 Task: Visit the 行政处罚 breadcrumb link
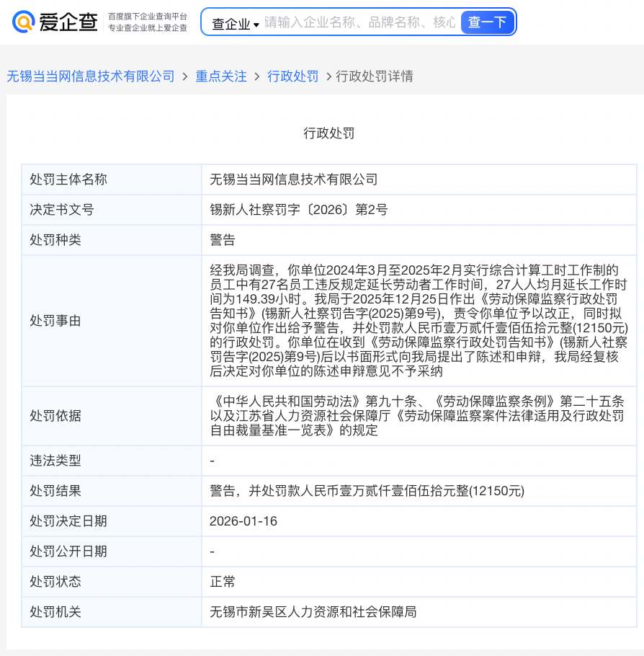[x=292, y=76]
